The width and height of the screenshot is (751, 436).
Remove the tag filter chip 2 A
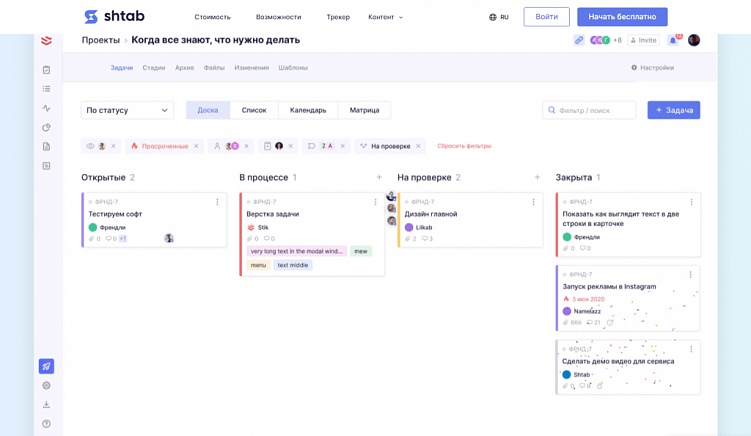[343, 146]
